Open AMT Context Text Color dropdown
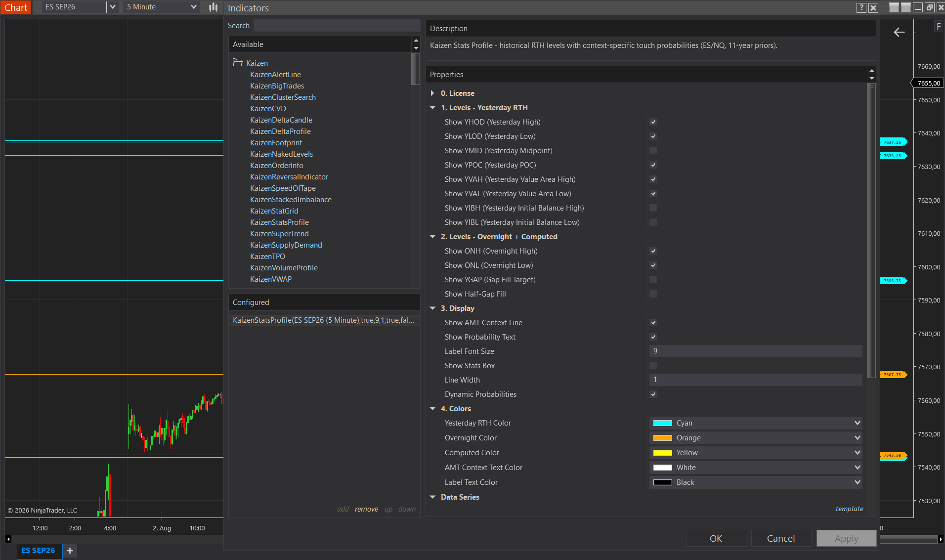 point(756,468)
